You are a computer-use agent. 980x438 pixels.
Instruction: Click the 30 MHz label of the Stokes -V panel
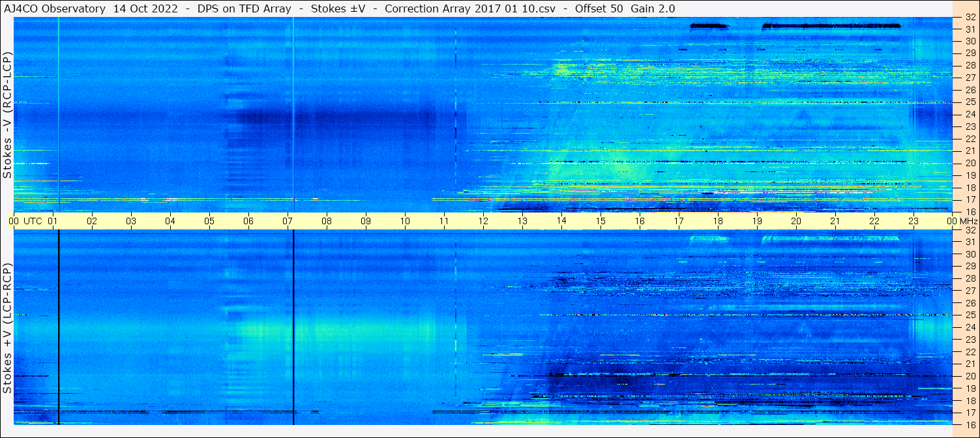coord(970,41)
